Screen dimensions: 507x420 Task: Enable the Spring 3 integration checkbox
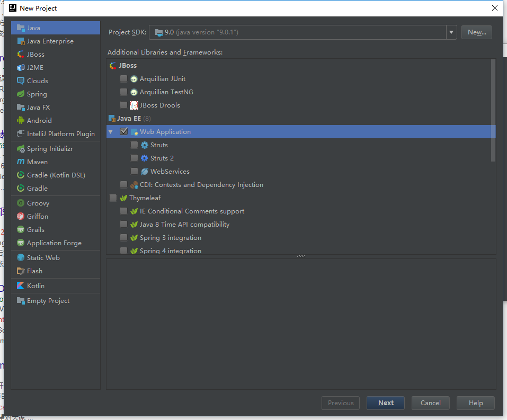123,238
